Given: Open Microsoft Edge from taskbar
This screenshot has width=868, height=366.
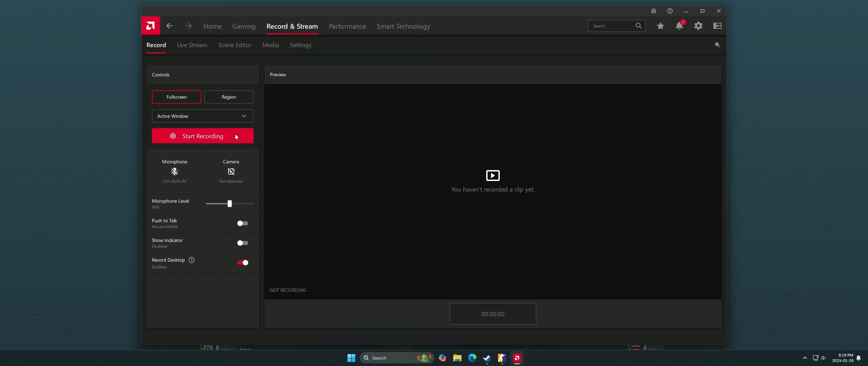Looking at the screenshot, I should (x=472, y=358).
